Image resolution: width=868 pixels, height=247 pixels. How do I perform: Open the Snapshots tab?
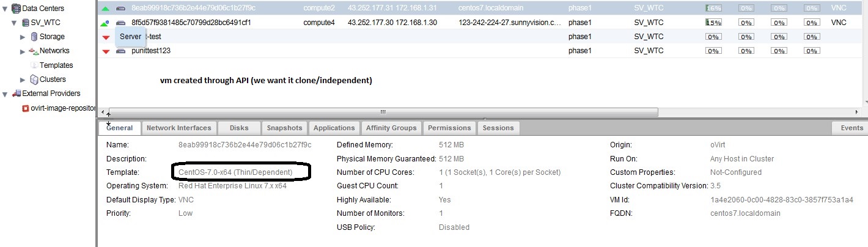(284, 128)
